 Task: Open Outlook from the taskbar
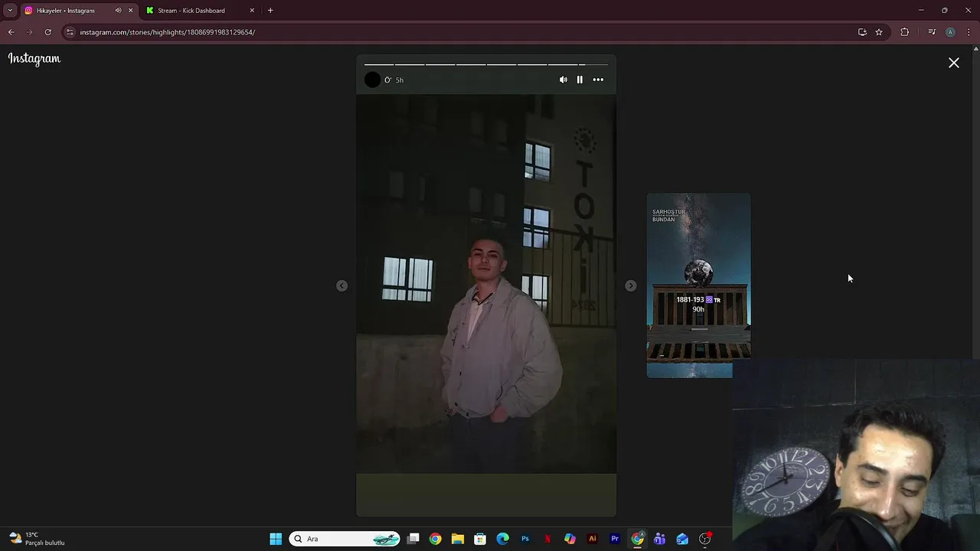[x=682, y=539]
